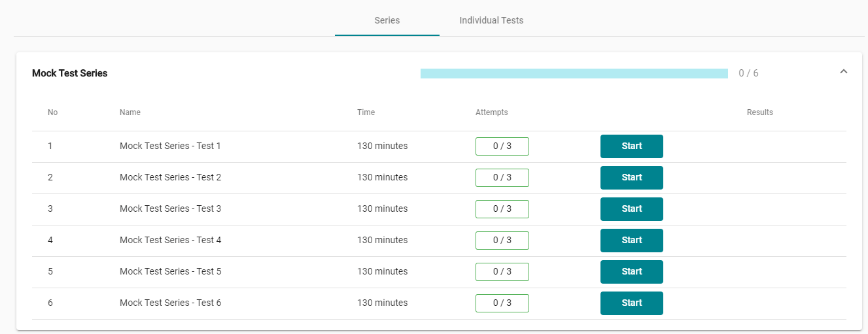Click the 0 / 6 progress count
Image resolution: width=868 pixels, height=334 pixels.
tap(748, 73)
